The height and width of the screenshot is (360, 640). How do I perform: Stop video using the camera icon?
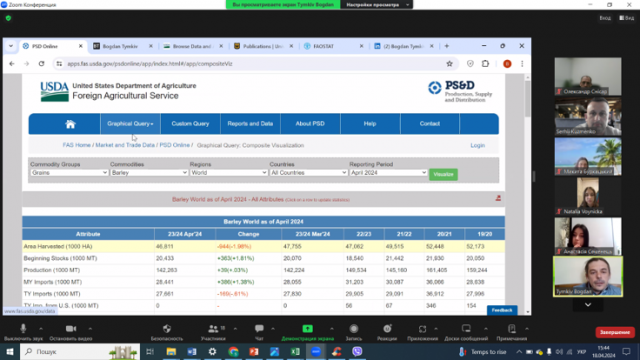coord(71,329)
